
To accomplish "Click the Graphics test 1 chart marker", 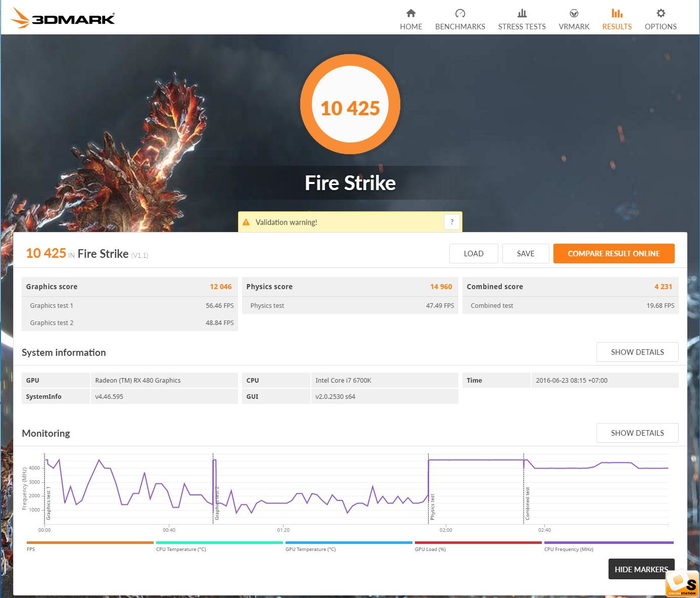I will click(49, 503).
